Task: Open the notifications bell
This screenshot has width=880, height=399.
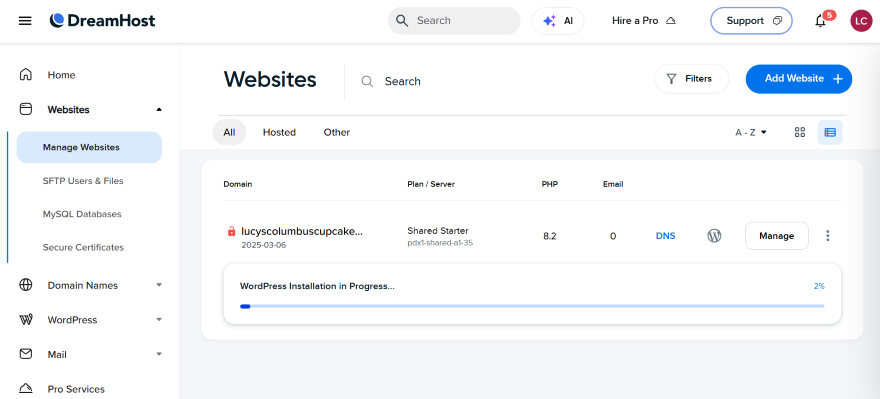Action: point(821,21)
